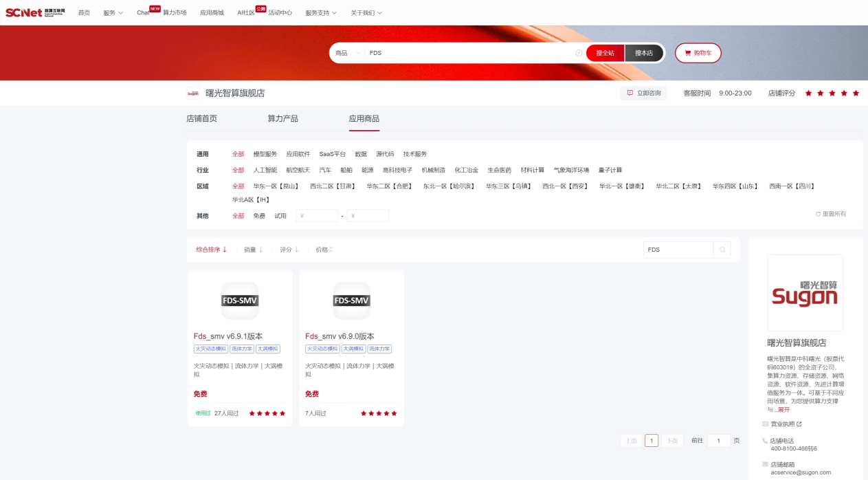Open the Fds_smv v6.9.1 product thumbnail
The height and width of the screenshot is (480, 868).
(x=240, y=301)
